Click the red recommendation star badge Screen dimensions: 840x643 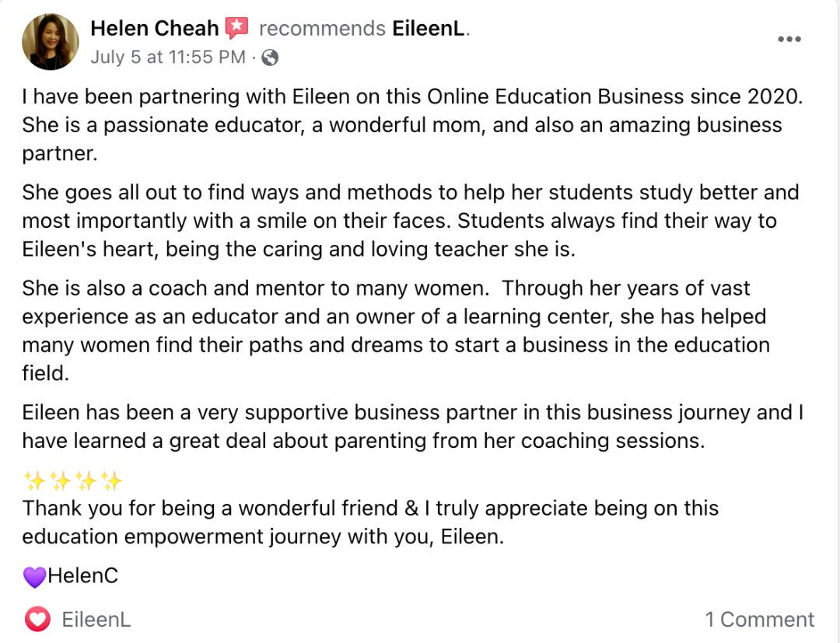pos(236,29)
